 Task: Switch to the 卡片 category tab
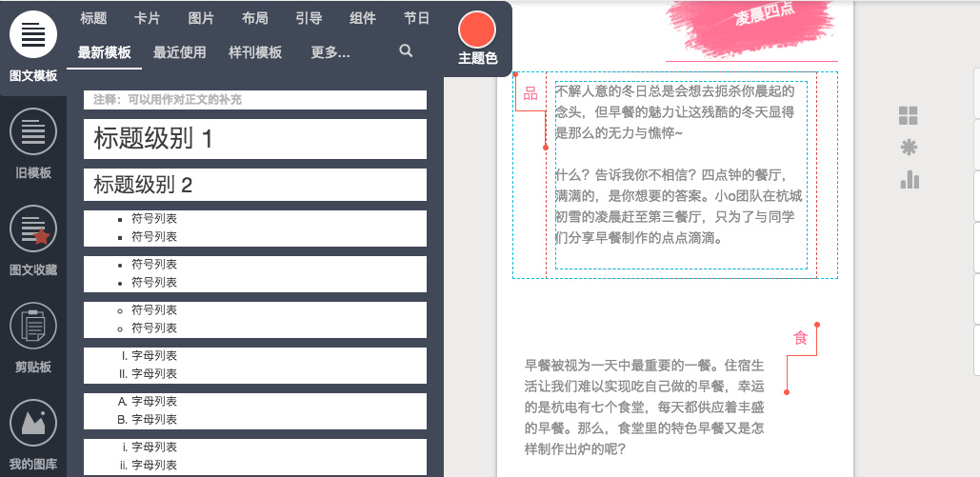point(147,19)
